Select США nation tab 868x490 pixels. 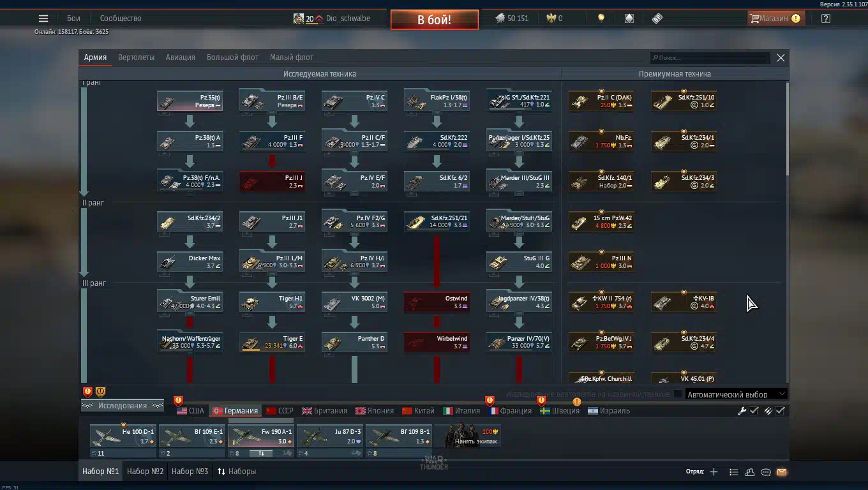[x=190, y=411]
